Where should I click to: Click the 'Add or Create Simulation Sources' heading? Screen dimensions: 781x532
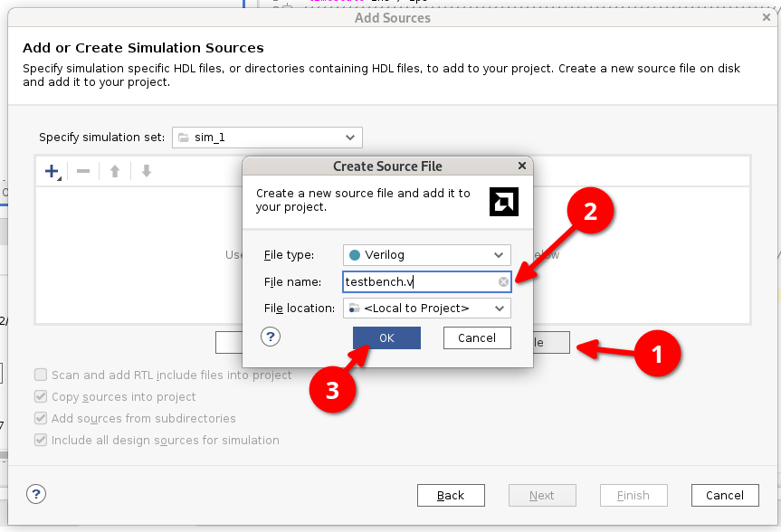[144, 48]
